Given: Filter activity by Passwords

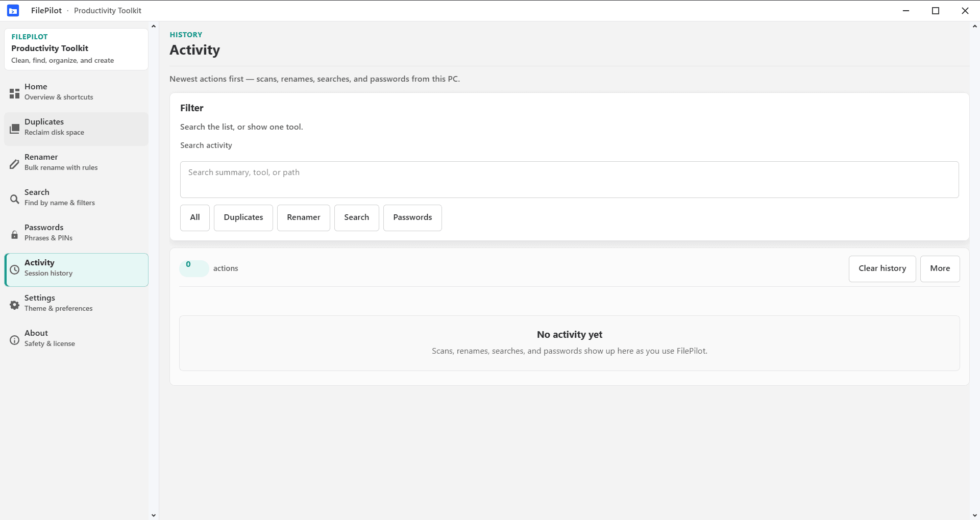Looking at the screenshot, I should tap(412, 218).
